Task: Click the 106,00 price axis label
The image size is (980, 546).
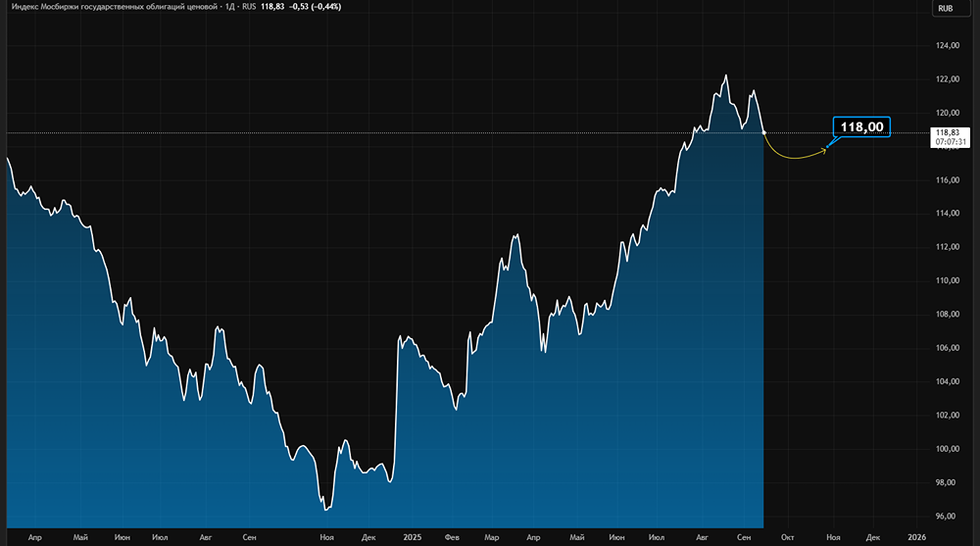Action: [x=948, y=348]
